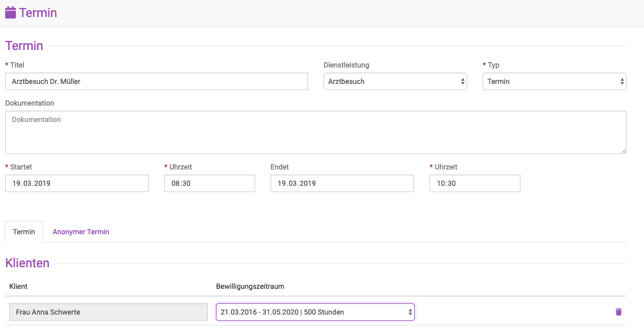Grab the Dokumentation textarea resize handle
The height and width of the screenshot is (329, 644).
623,150
